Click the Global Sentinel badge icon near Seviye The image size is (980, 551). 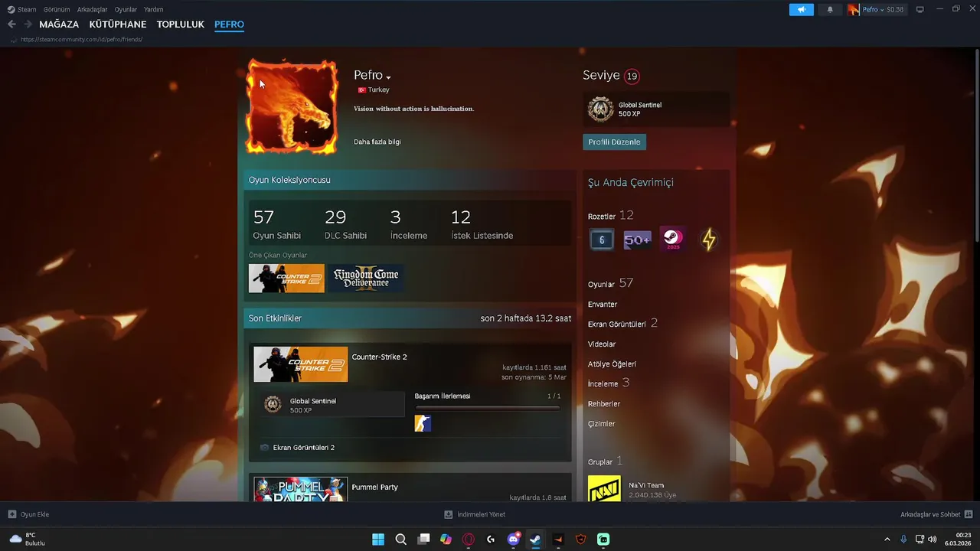601,109
